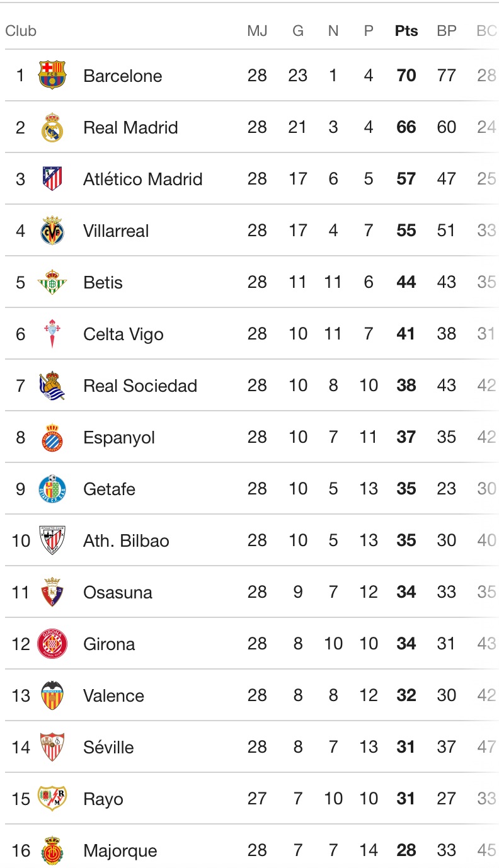Image resolution: width=499 pixels, height=868 pixels.
Task: Sort table by Pts column header
Action: tap(406, 31)
